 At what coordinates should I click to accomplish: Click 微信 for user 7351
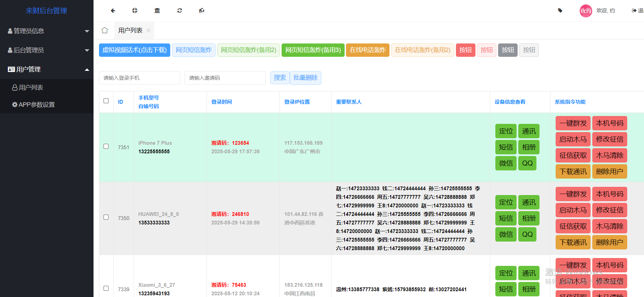(x=506, y=163)
